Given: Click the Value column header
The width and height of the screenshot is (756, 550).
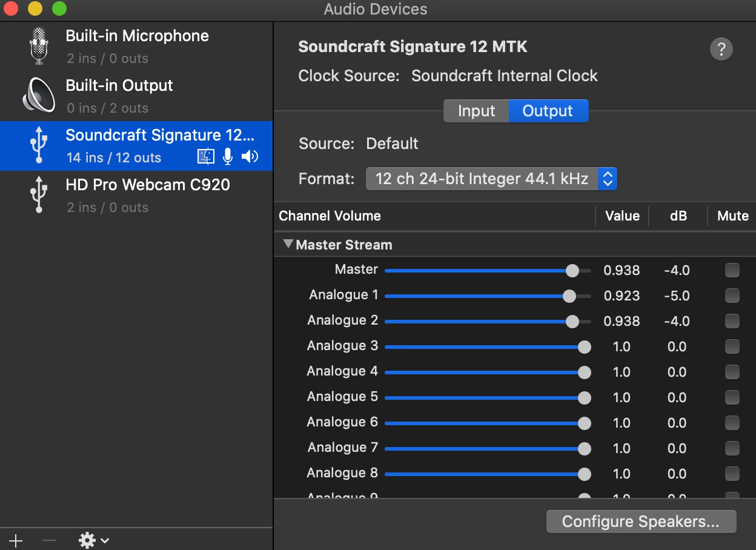Looking at the screenshot, I should 622,216.
